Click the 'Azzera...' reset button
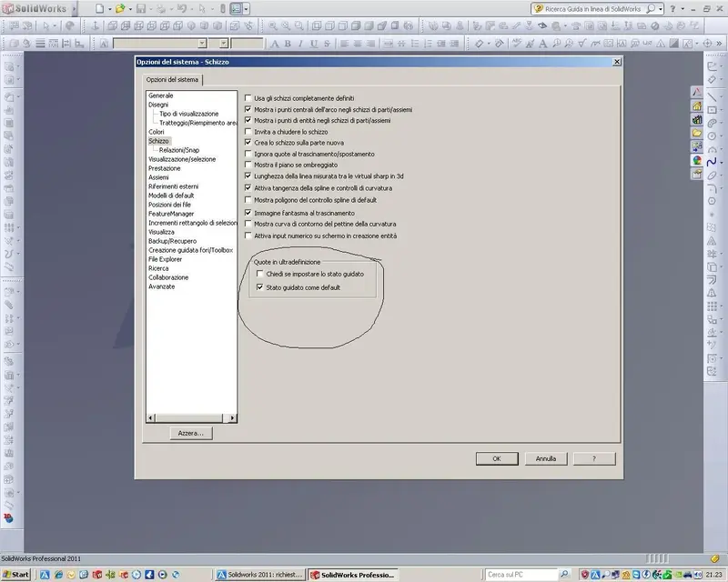 pyautogui.click(x=191, y=433)
